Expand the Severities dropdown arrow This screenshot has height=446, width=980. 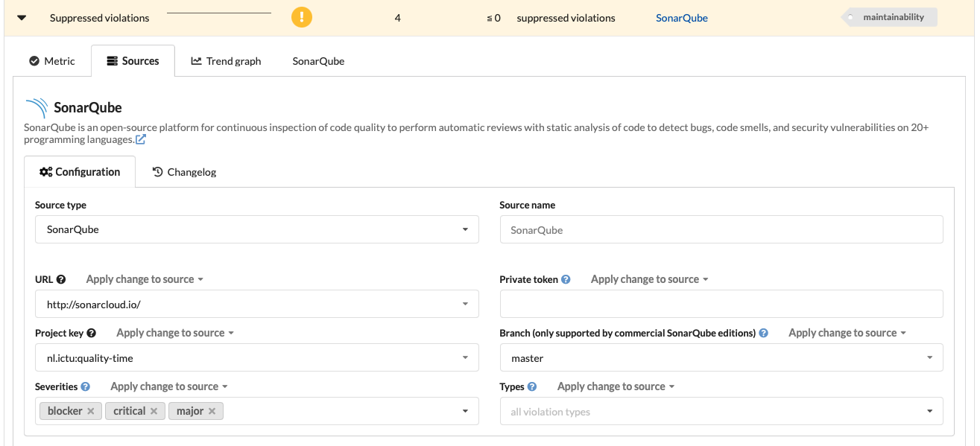tap(466, 411)
